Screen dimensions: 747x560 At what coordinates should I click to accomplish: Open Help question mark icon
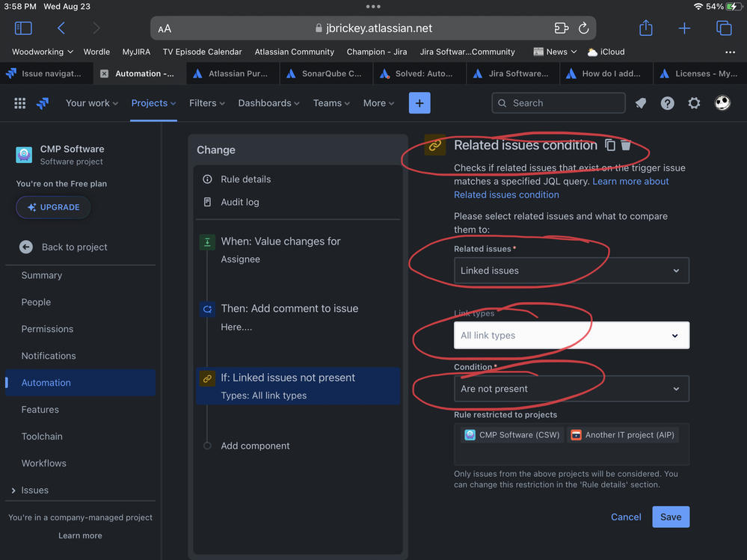click(667, 103)
